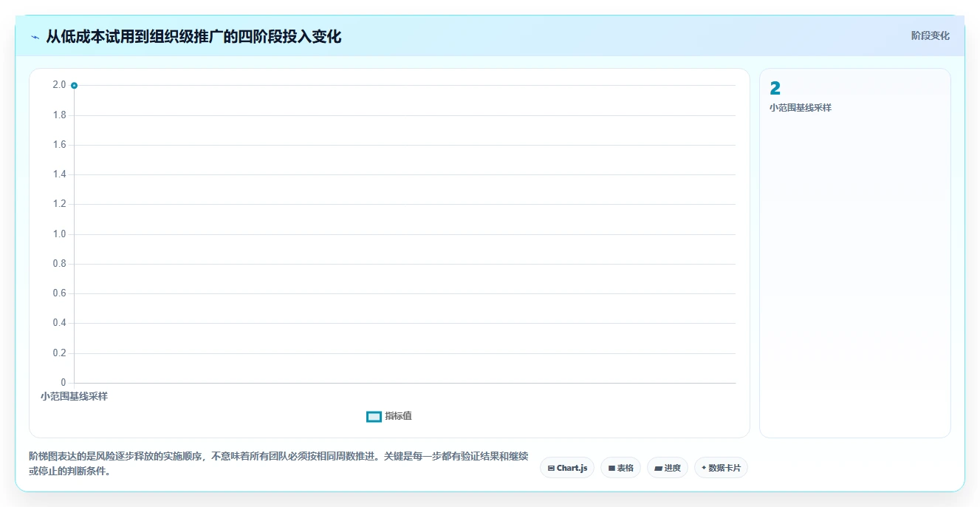Select the 表格 tag chip

pyautogui.click(x=620, y=468)
